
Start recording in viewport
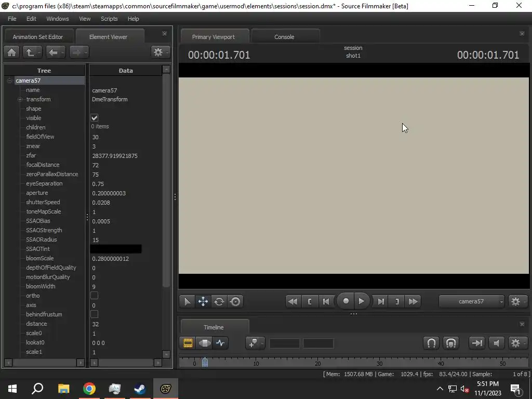click(x=345, y=301)
